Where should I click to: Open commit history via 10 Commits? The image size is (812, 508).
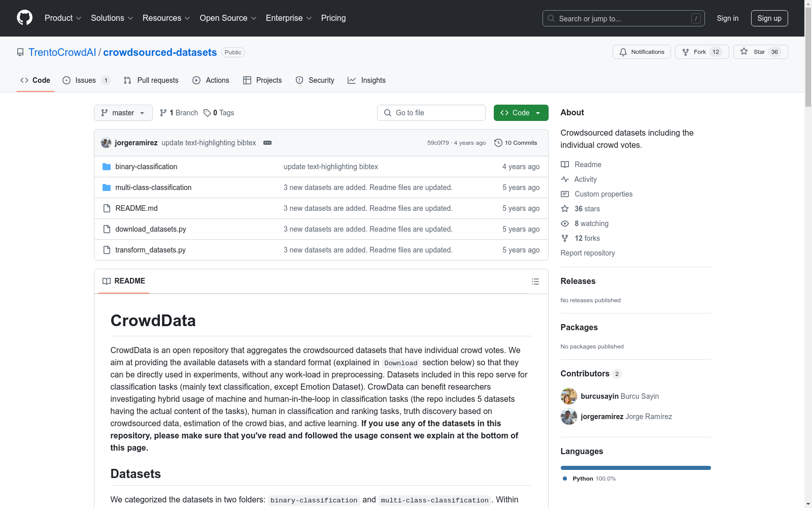[516, 143]
